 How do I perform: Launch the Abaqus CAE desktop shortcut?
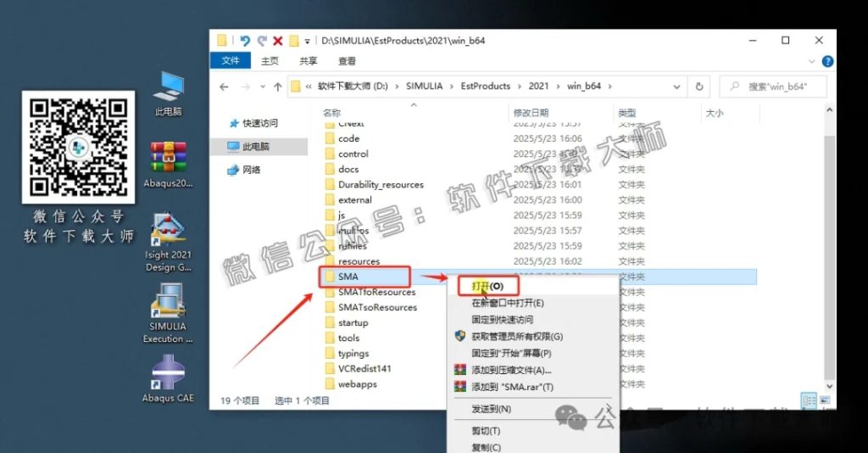click(168, 379)
